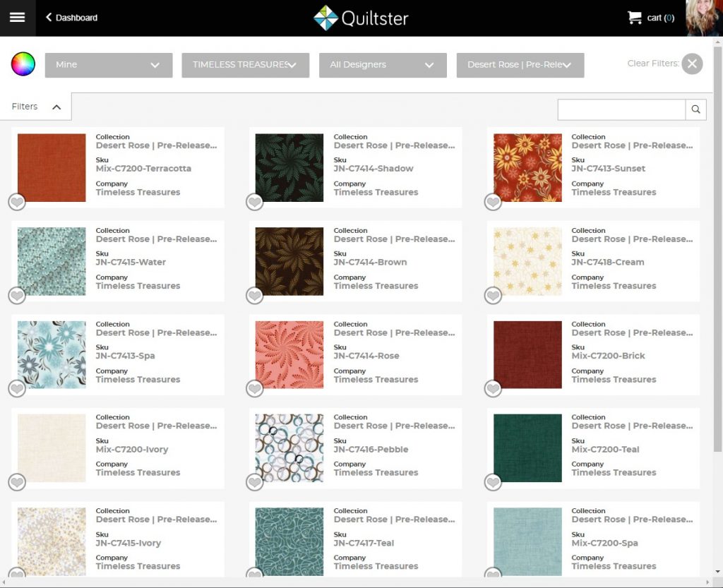Select the Mix-C7200-Brick fabric swatch

pyautogui.click(x=527, y=355)
